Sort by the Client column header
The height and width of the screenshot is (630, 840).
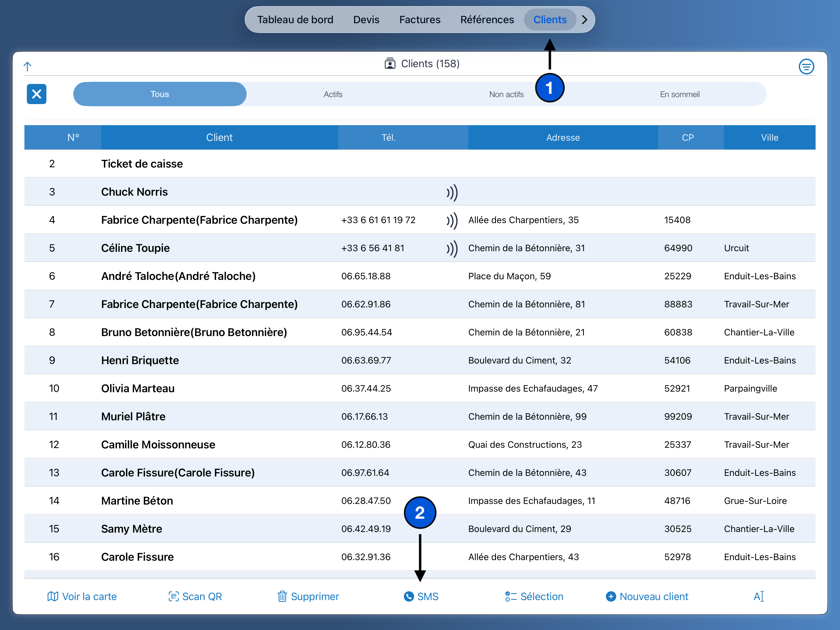coord(219,137)
